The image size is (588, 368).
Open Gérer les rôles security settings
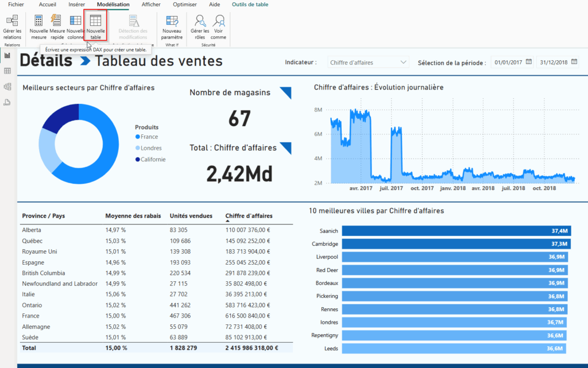coord(199,26)
